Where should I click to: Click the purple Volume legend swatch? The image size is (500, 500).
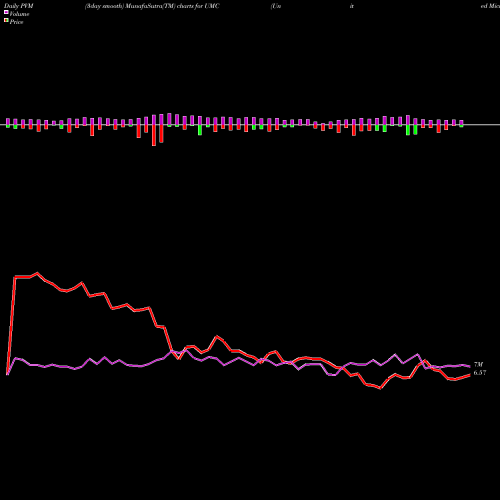coord(6,12)
